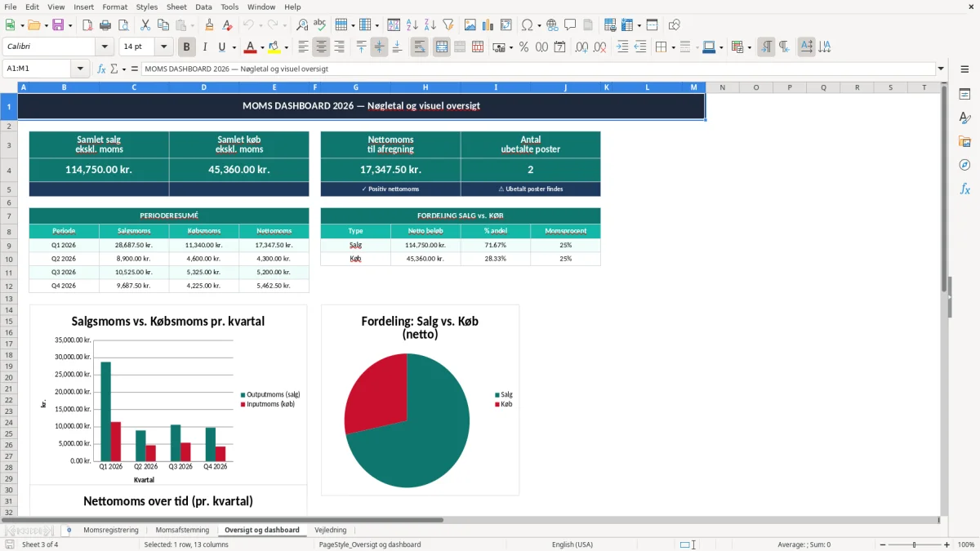Click the horizontal scrollbar thumb

[x=222, y=519]
